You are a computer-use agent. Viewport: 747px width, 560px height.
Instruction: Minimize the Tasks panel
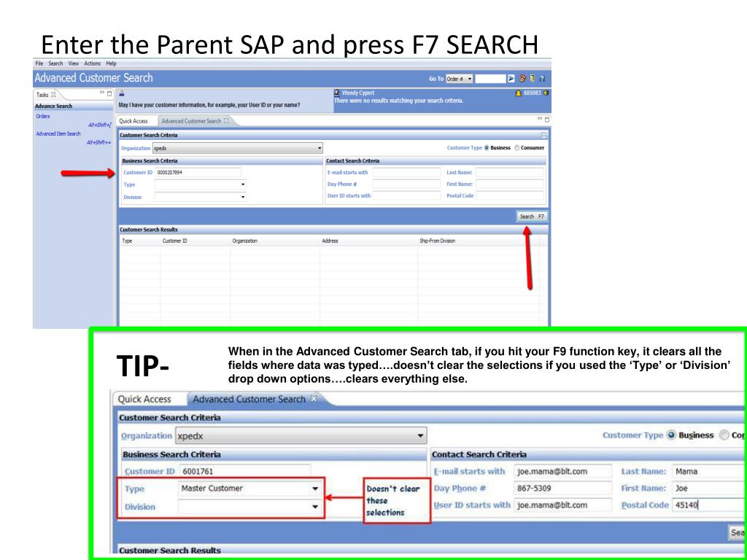pos(102,93)
